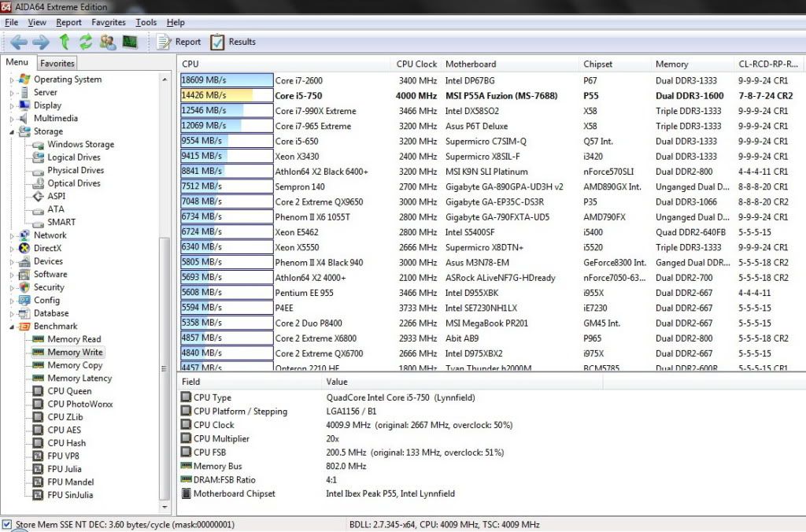The height and width of the screenshot is (532, 806).
Task: Click the Memory Bus field icon
Action: 186,466
